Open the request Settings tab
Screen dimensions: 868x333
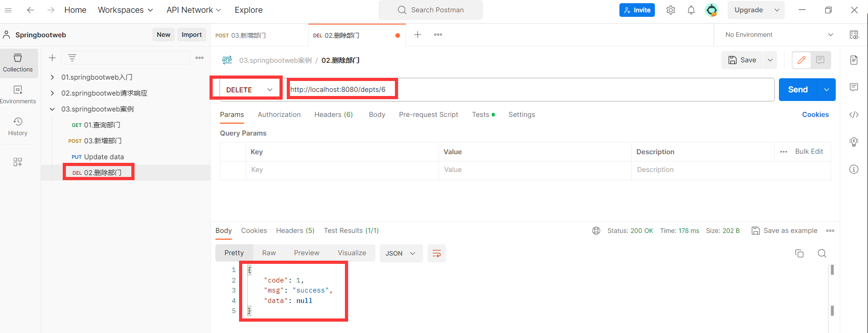(x=522, y=115)
